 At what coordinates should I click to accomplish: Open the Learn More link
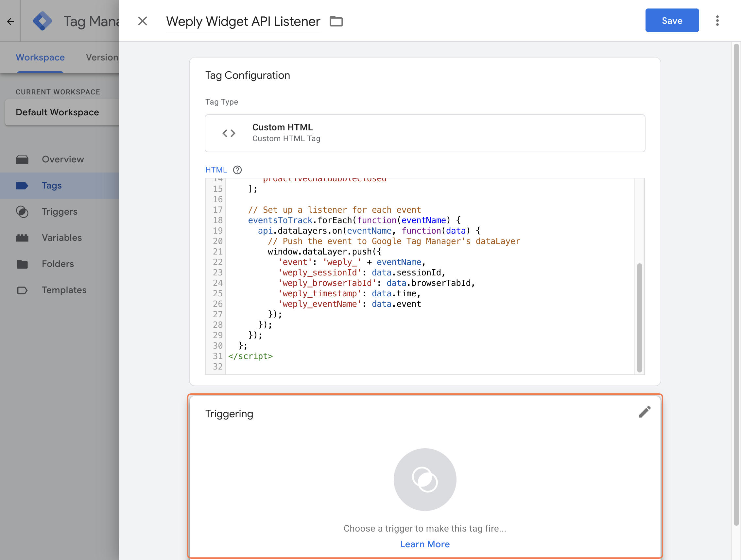(425, 544)
